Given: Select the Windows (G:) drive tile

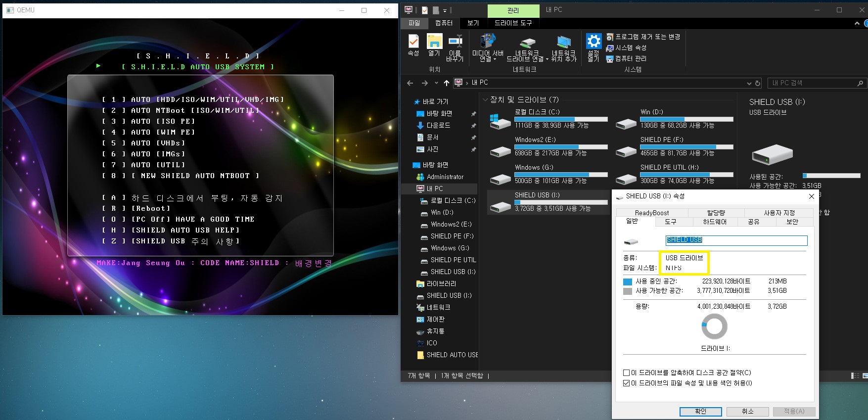Looking at the screenshot, I should point(548,174).
